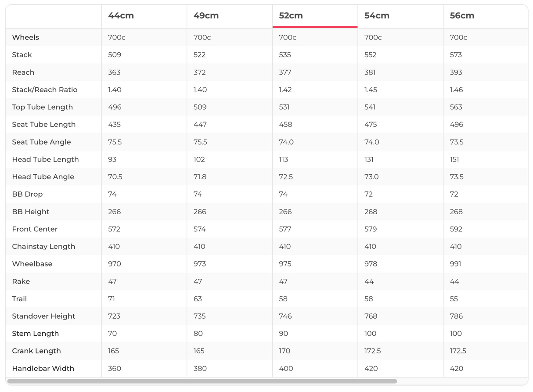Image resolution: width=533 pixels, height=392 pixels.
Task: Click the Stack/Reach Ratio row label
Action: pos(45,90)
